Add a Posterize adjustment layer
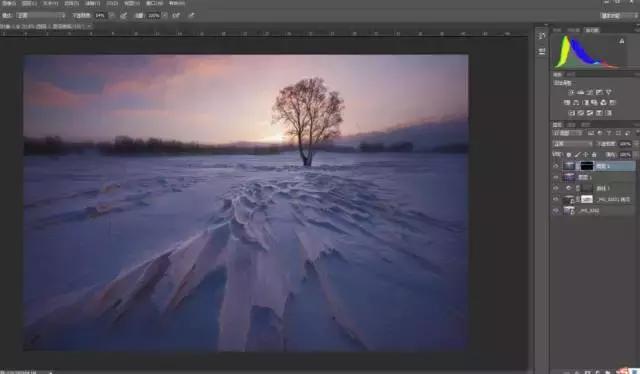 [581, 113]
